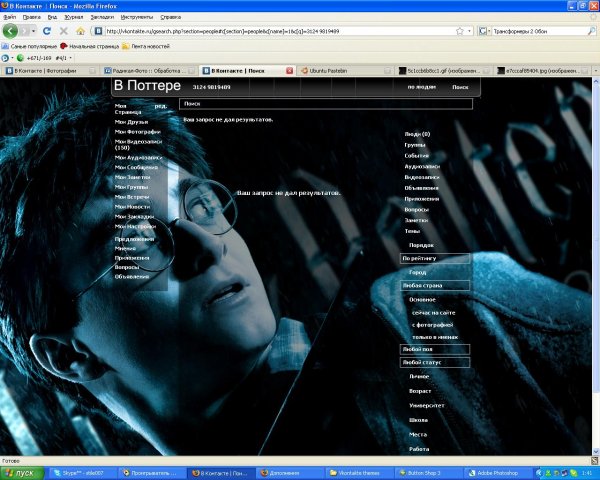This screenshot has width=600, height=480.
Task: Expand the 'Школа' filter section
Action: [x=418, y=420]
